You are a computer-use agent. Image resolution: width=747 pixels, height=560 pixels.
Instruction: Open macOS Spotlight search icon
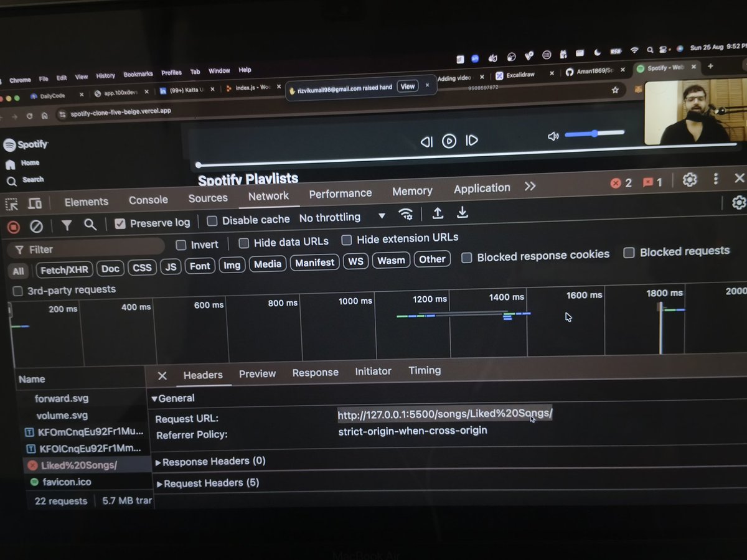(x=649, y=50)
